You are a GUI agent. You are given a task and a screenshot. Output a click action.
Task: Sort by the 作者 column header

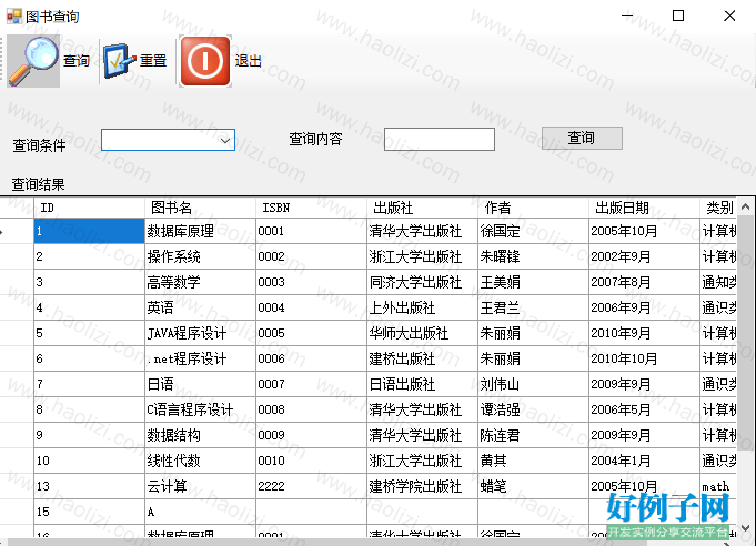(533, 208)
